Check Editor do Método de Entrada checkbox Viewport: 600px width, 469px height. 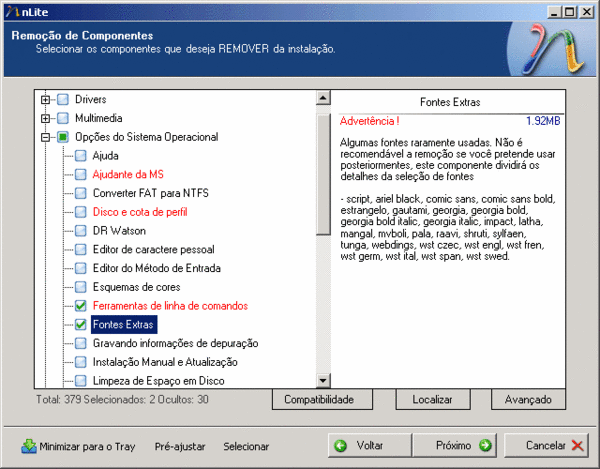[x=80, y=268]
